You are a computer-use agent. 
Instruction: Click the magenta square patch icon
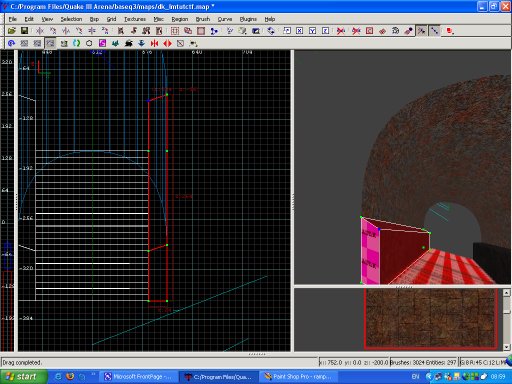(x=102, y=43)
